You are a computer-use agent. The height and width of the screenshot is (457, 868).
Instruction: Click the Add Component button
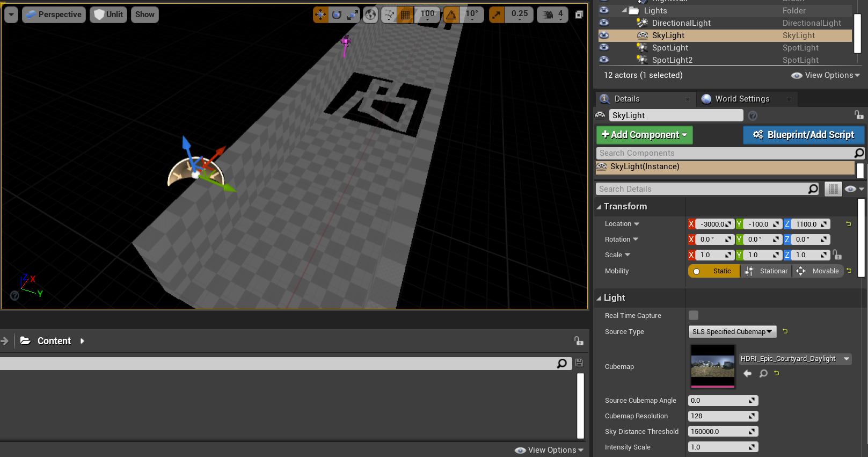click(644, 135)
